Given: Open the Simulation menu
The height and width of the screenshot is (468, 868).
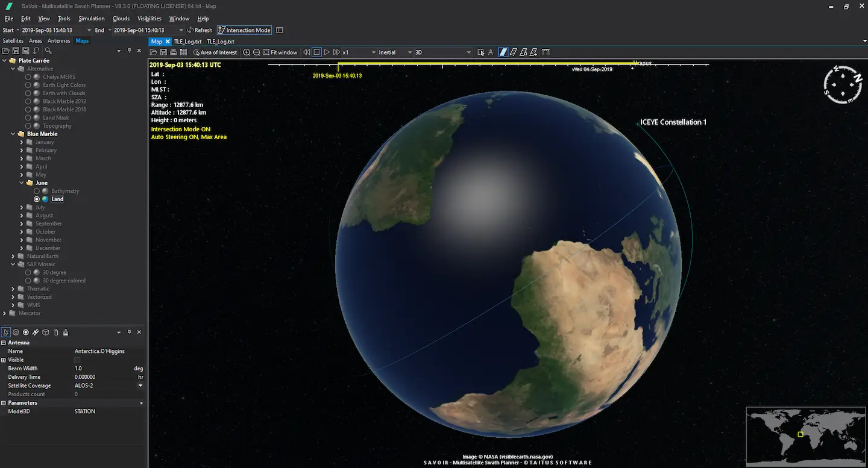Looking at the screenshot, I should point(92,19).
